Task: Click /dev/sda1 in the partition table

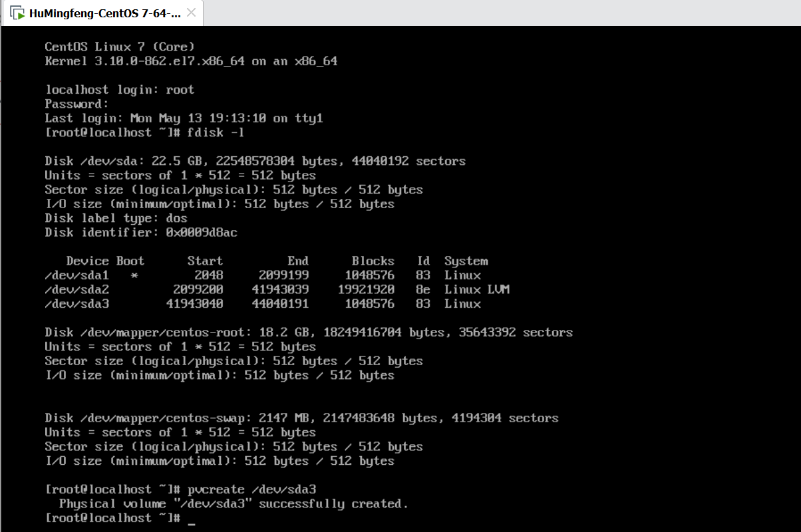Action: (x=77, y=275)
